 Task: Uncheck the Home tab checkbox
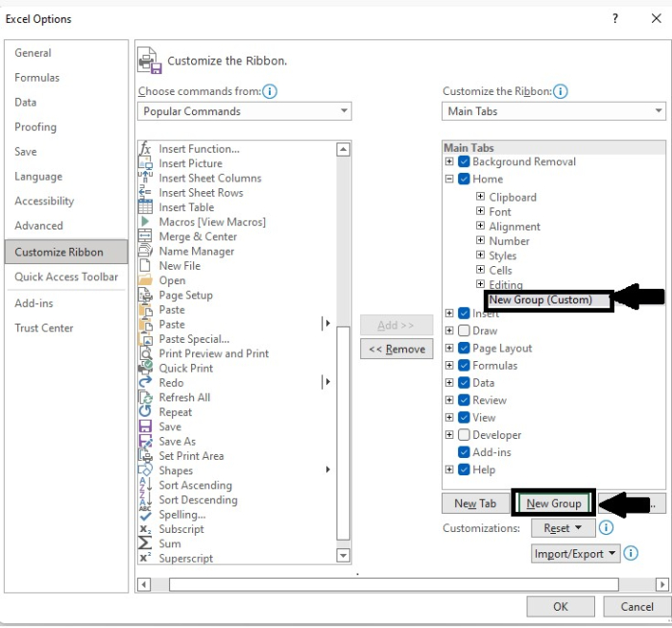[464, 179]
